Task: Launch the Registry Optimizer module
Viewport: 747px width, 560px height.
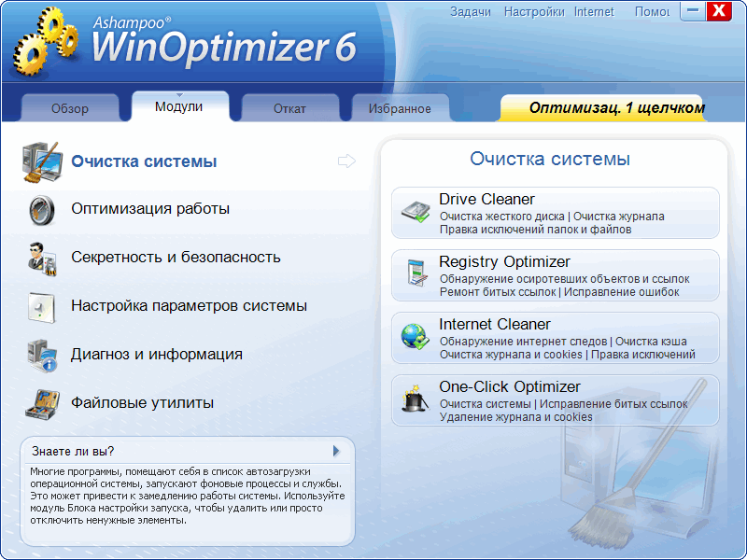Action: pyautogui.click(x=556, y=275)
